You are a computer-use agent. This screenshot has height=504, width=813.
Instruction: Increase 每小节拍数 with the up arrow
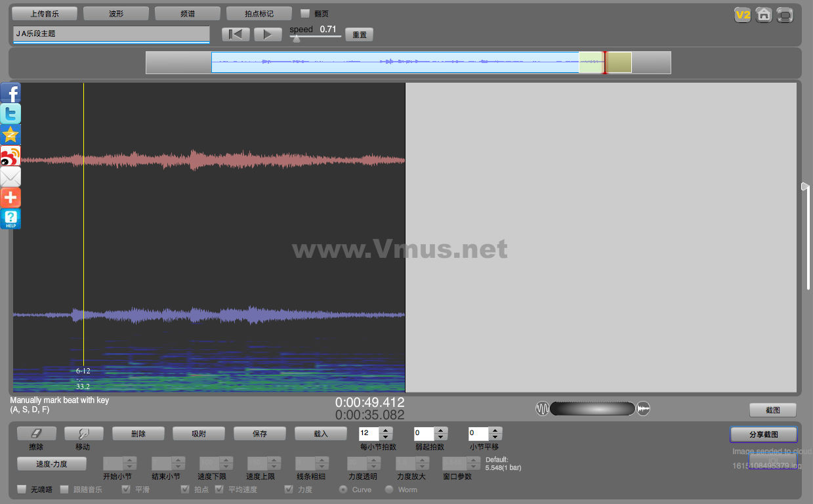(x=386, y=430)
